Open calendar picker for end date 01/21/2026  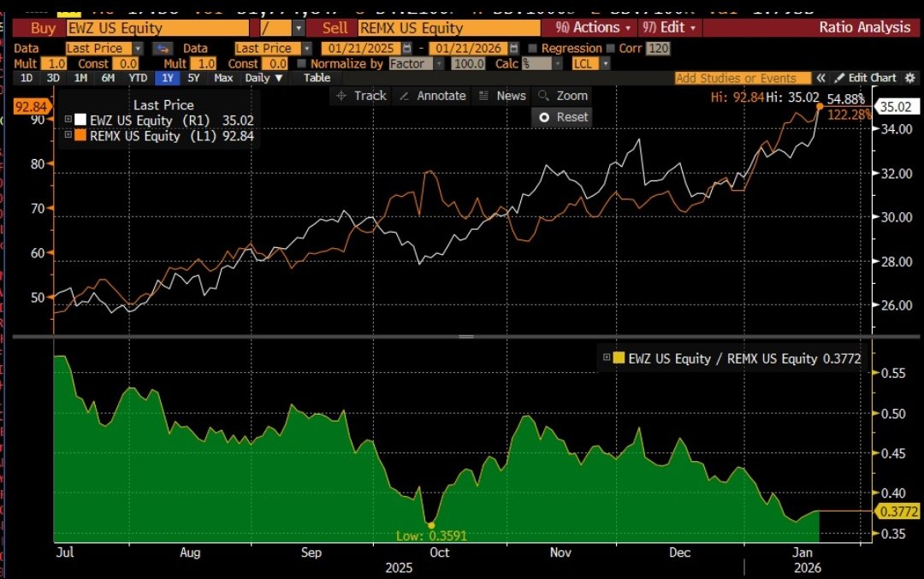[514, 48]
